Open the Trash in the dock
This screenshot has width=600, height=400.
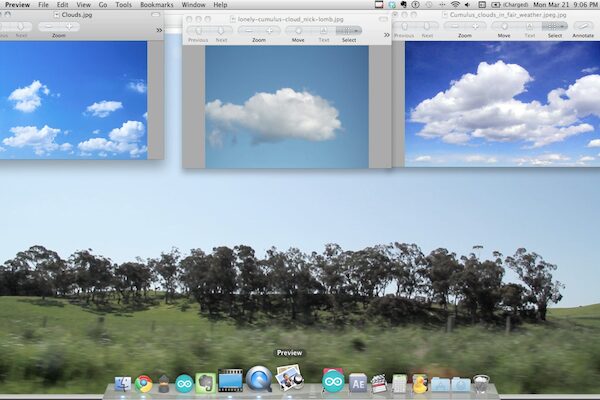click(481, 383)
